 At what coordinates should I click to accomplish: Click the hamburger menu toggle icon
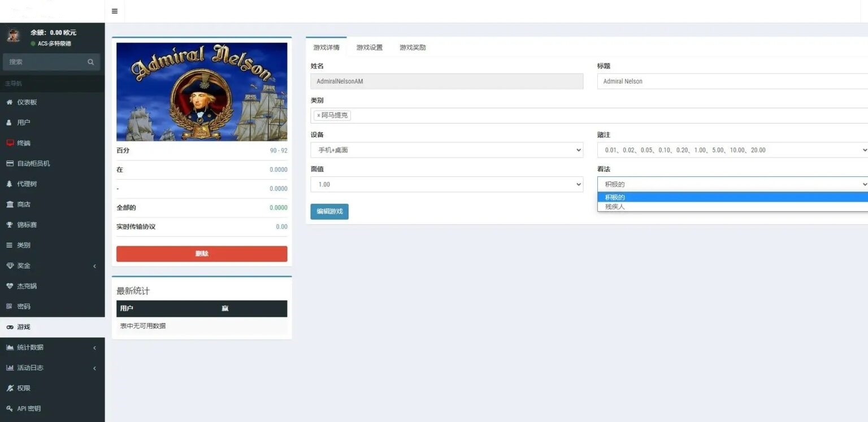coord(115,11)
